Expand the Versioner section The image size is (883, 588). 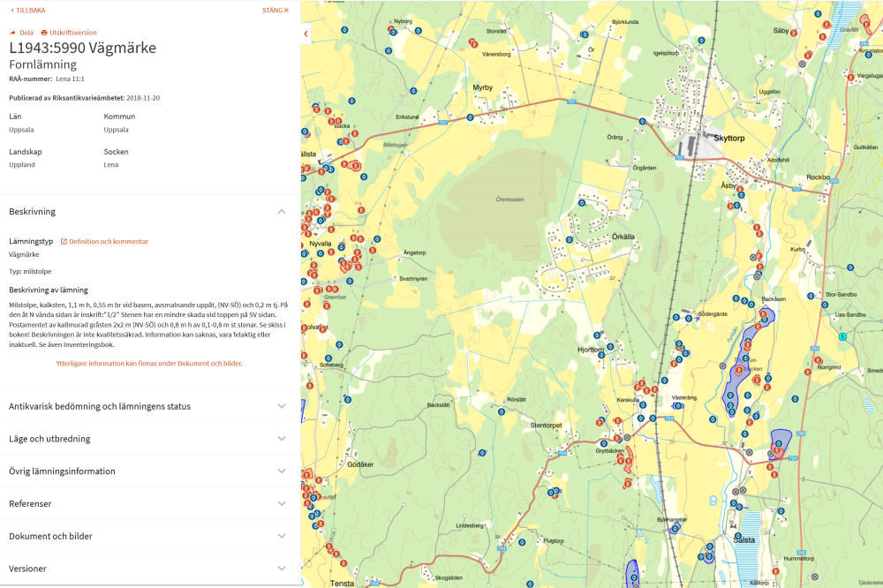(x=150, y=569)
